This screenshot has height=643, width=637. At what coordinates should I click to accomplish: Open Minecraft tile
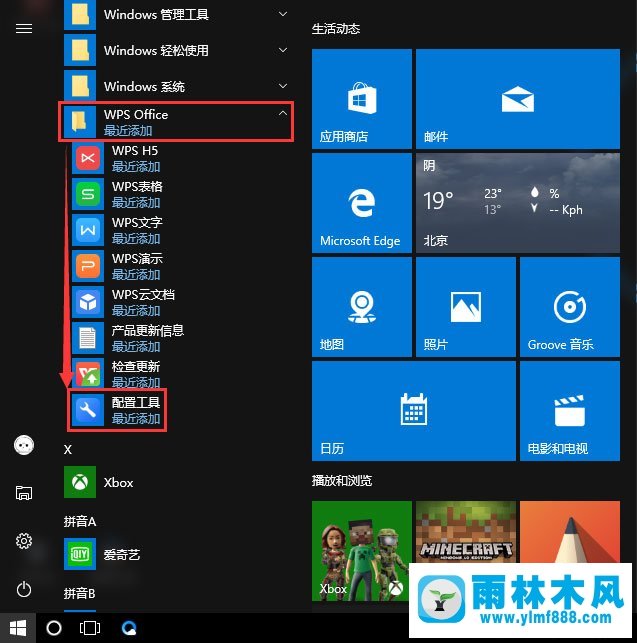pyautogui.click(x=466, y=532)
